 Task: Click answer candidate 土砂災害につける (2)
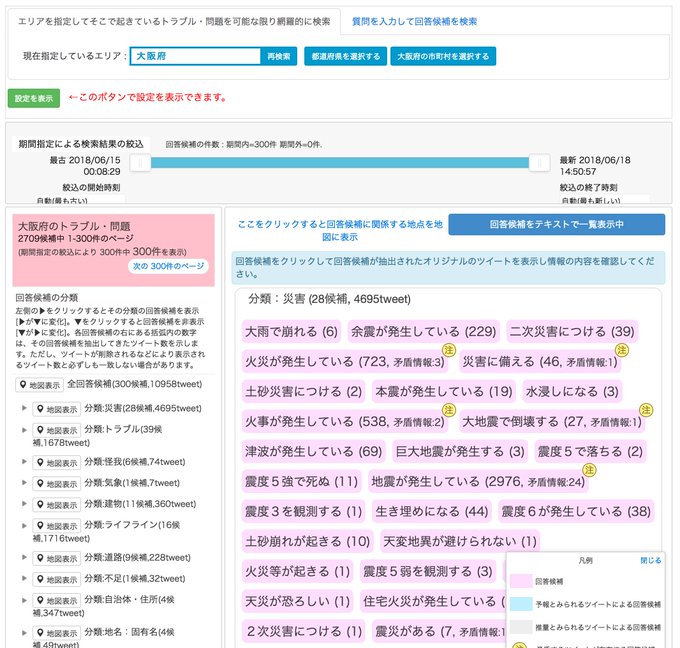(x=304, y=392)
